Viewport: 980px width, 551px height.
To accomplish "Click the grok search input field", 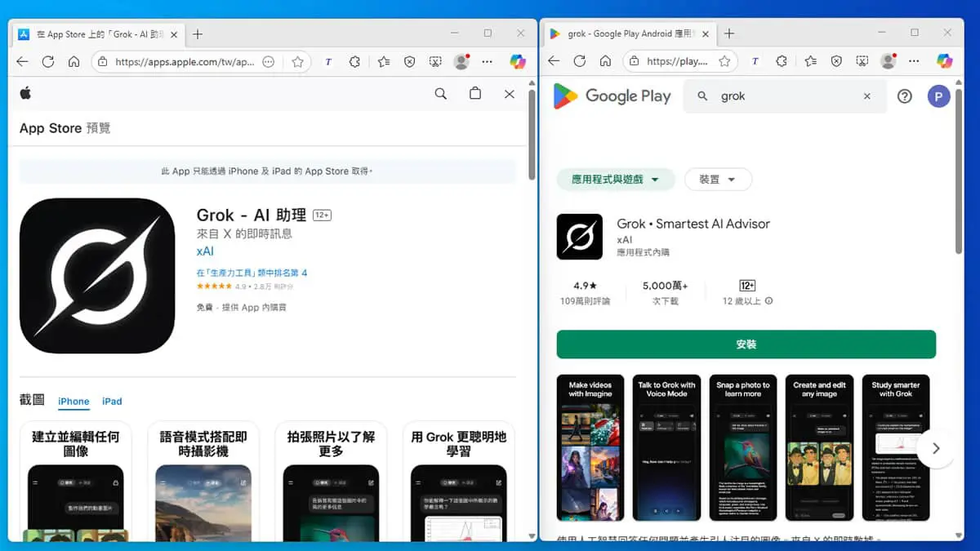I will point(784,96).
